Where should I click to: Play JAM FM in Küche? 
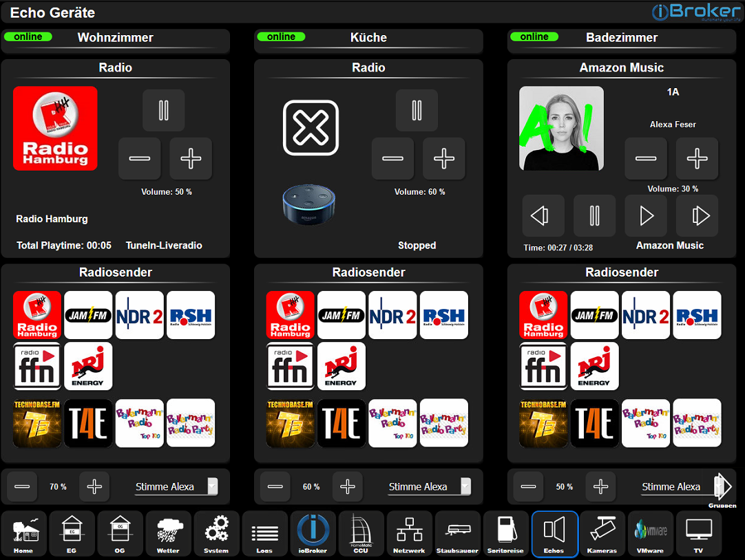click(342, 315)
